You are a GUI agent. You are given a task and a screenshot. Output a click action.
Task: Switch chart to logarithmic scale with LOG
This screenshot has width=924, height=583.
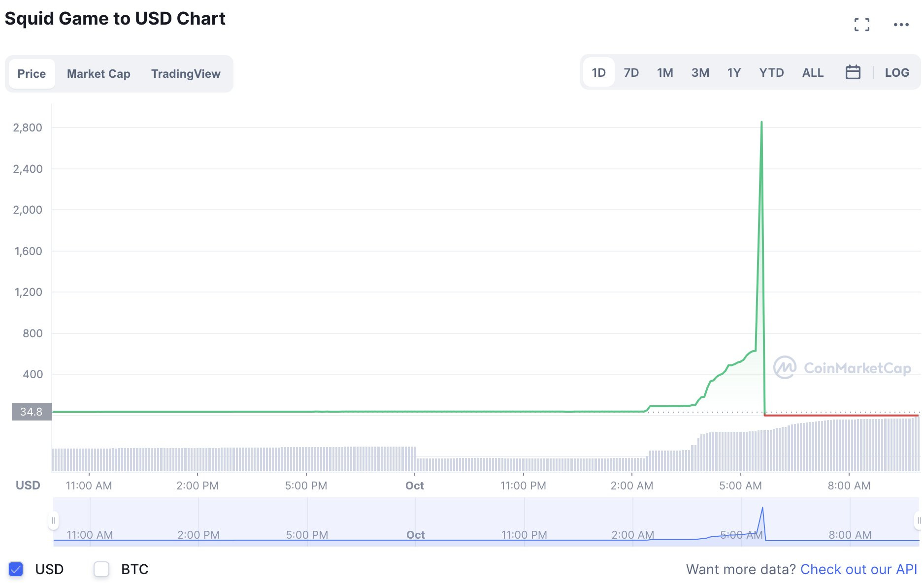point(897,72)
